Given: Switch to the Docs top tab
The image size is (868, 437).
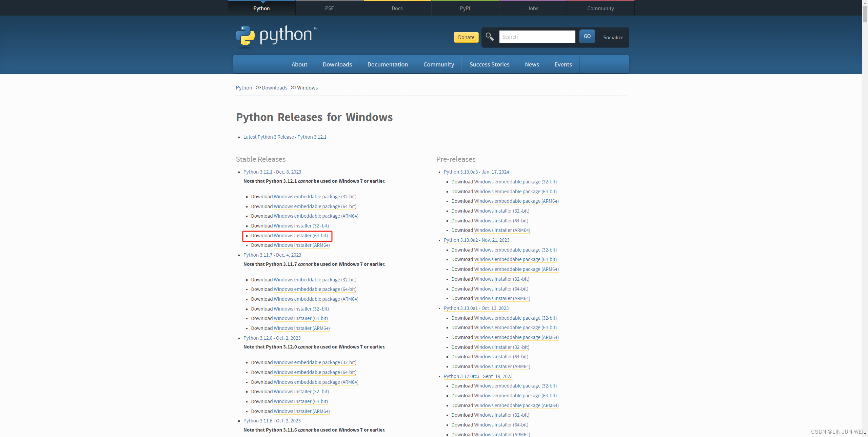Looking at the screenshot, I should (397, 8).
